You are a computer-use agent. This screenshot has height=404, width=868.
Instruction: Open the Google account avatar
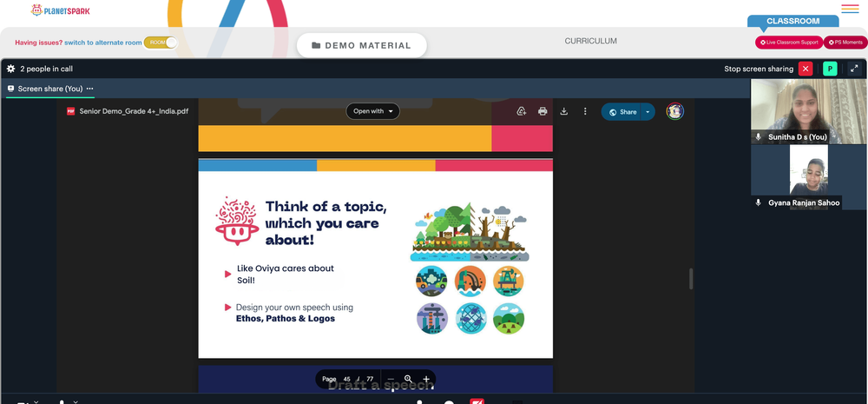point(674,111)
